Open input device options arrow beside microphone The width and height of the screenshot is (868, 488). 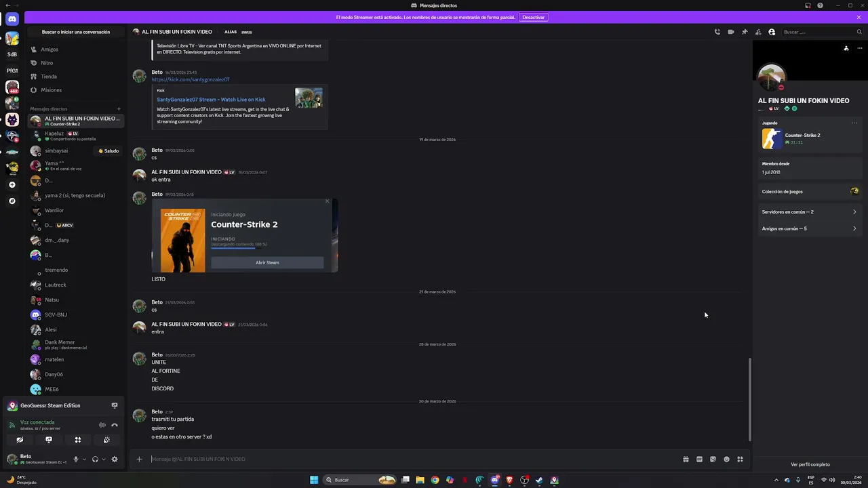point(84,459)
